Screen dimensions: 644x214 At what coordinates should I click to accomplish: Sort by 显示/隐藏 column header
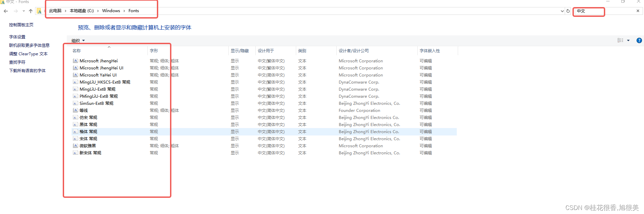point(242,51)
